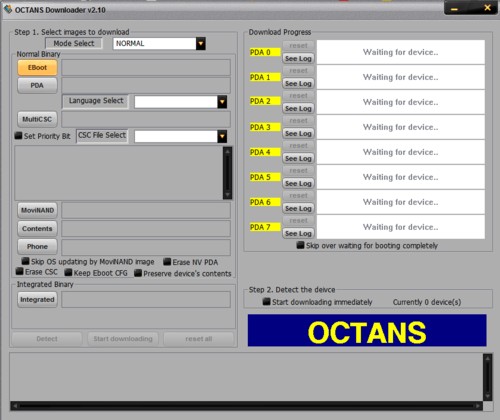
Task: Click scroll-down arrow of CSC list box
Action: point(228,195)
